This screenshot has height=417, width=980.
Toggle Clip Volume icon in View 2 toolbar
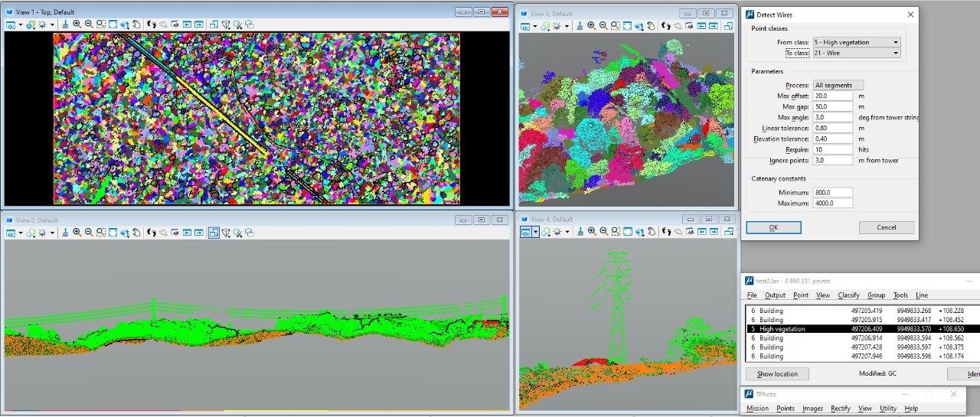point(214,232)
